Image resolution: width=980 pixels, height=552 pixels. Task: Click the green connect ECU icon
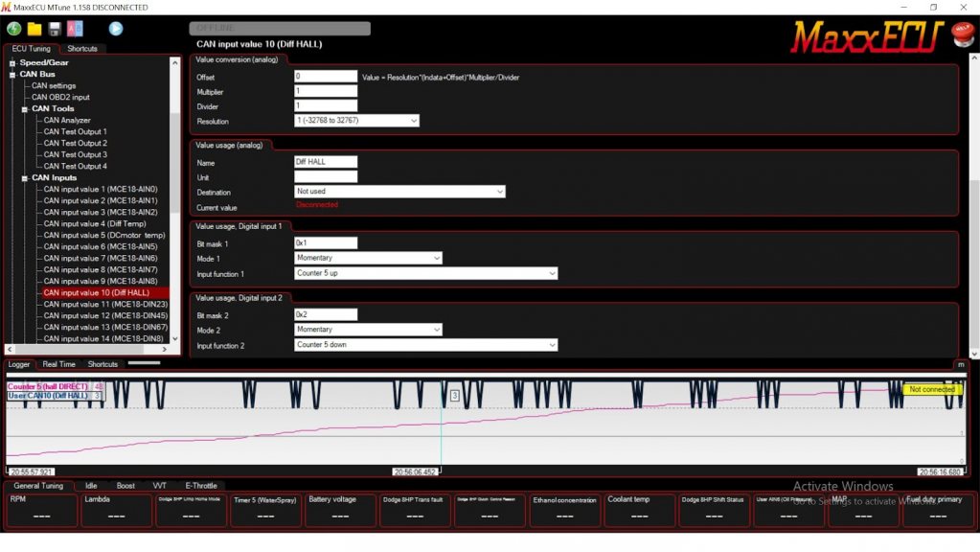(x=13, y=29)
